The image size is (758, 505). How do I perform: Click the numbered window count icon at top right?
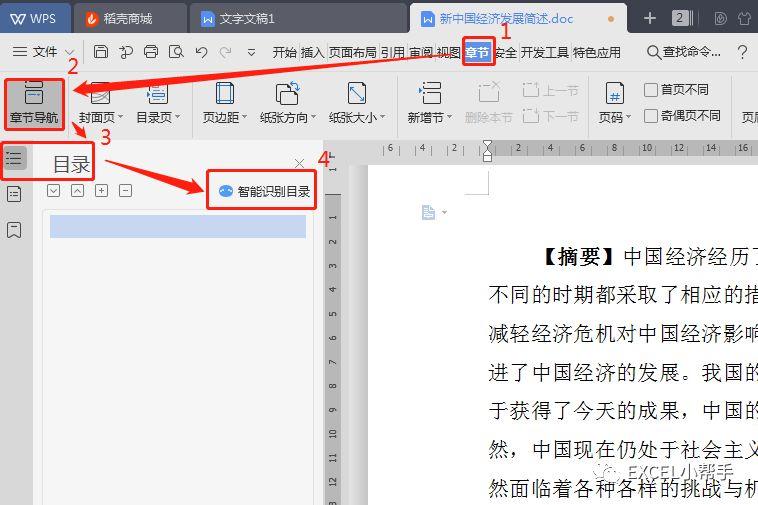(x=682, y=18)
